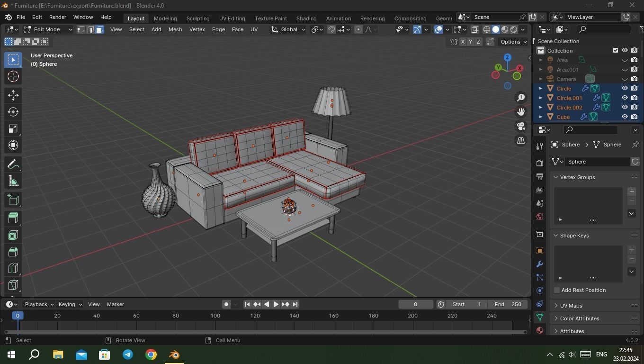
Task: Switch to the Modeling workspace tab
Action: pyautogui.click(x=165, y=18)
